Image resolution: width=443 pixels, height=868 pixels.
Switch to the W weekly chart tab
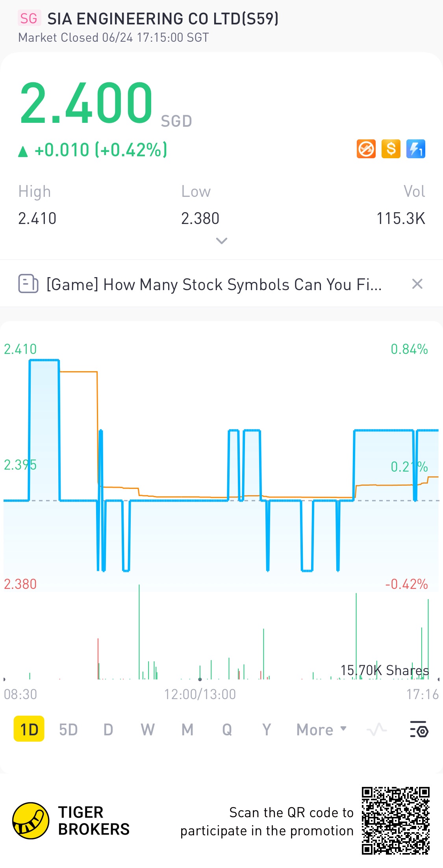[148, 729]
